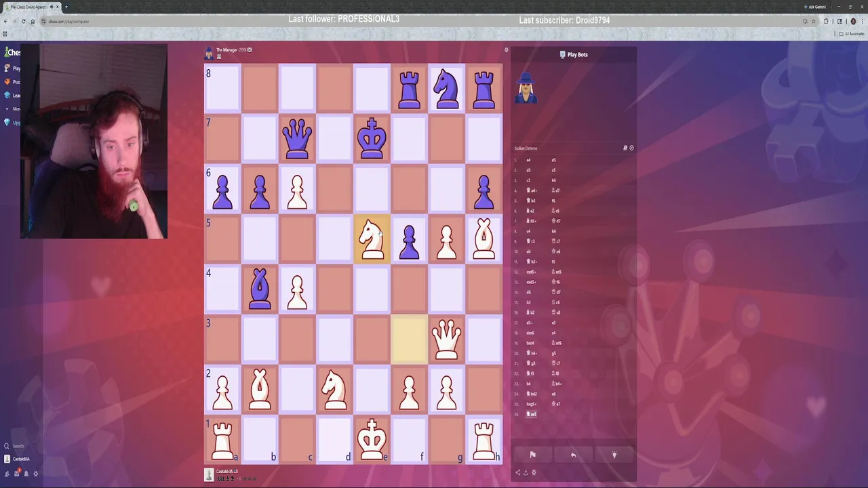
Task: Click the highlighted empty f3 square
Action: (x=409, y=340)
